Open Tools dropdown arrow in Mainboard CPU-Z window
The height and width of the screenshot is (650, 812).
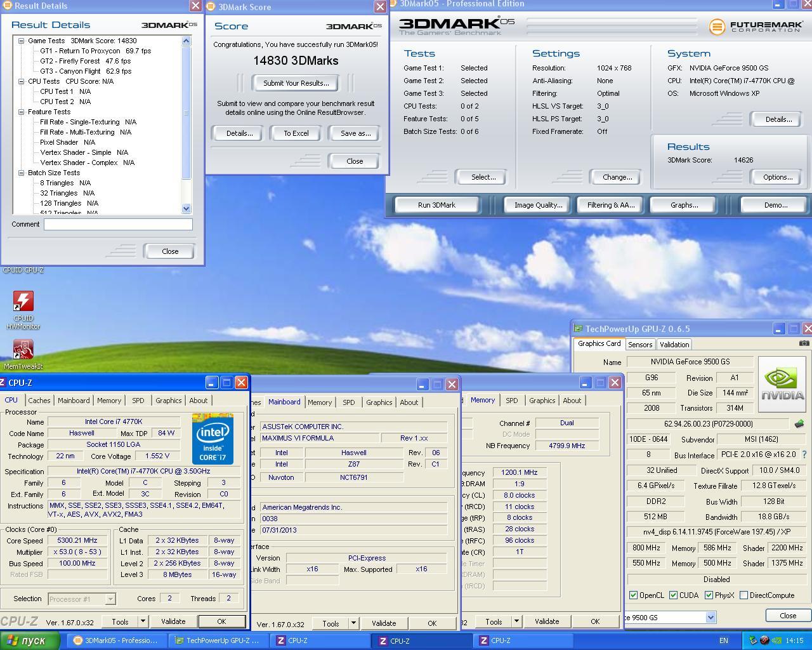pyautogui.click(x=353, y=623)
